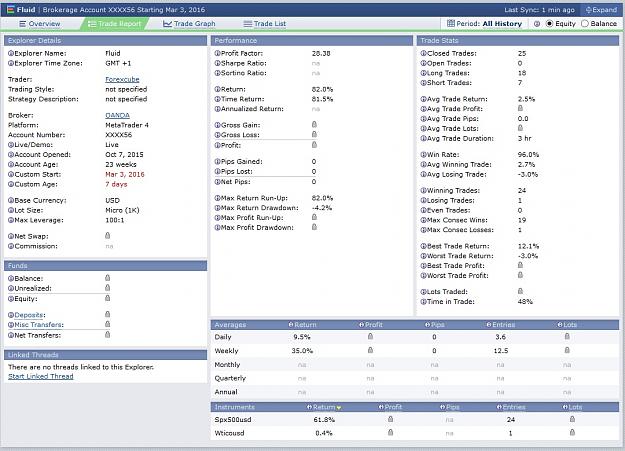Click lock icon next to Net Swap

point(108,236)
